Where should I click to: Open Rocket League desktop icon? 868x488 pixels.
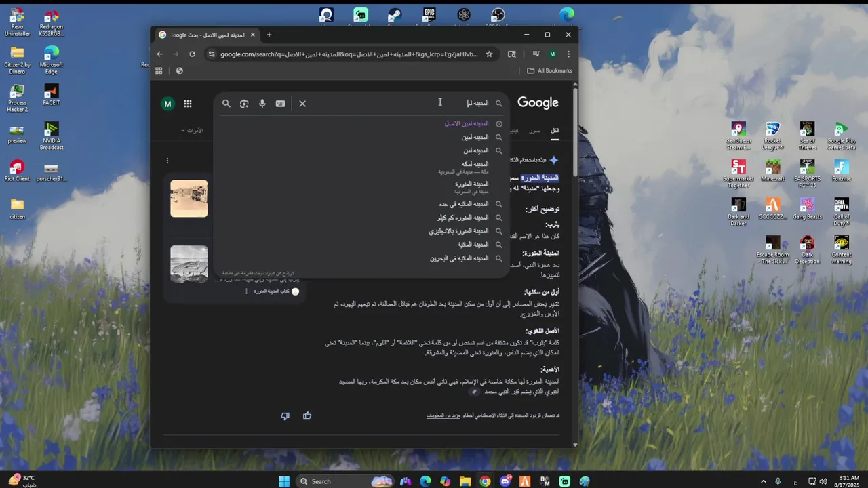coord(772,136)
